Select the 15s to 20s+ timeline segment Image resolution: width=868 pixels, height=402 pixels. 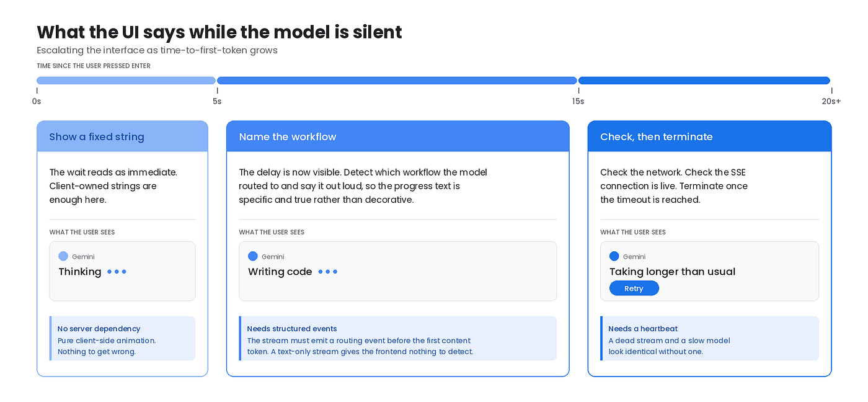(x=704, y=81)
